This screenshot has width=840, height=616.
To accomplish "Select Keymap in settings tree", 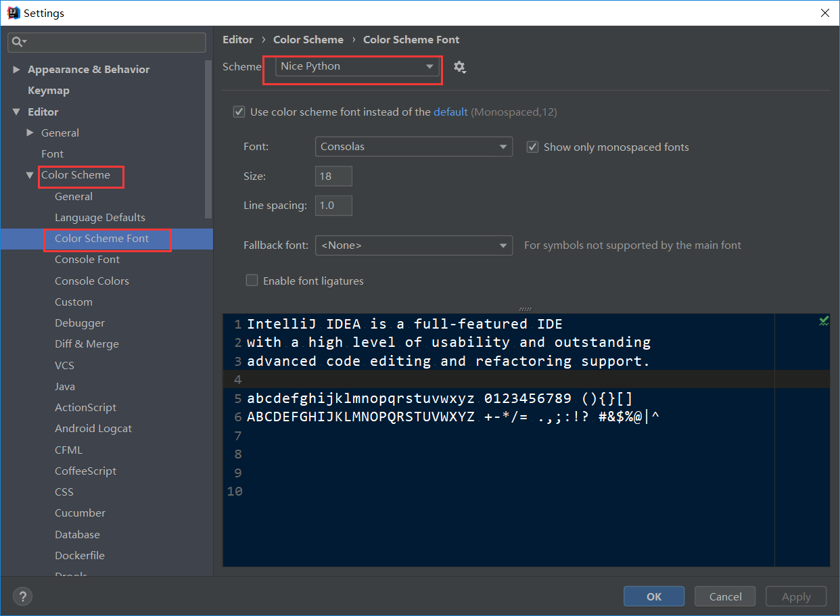I will click(x=49, y=91).
